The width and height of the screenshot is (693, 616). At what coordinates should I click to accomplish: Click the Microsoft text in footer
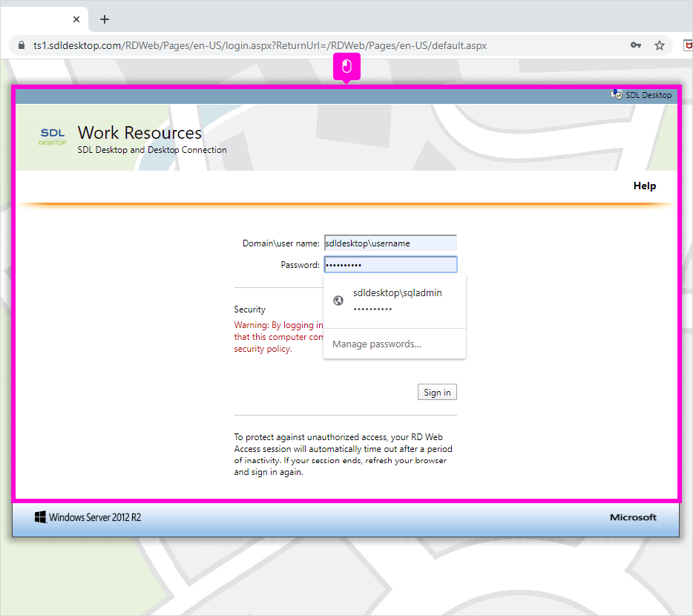coord(633,517)
